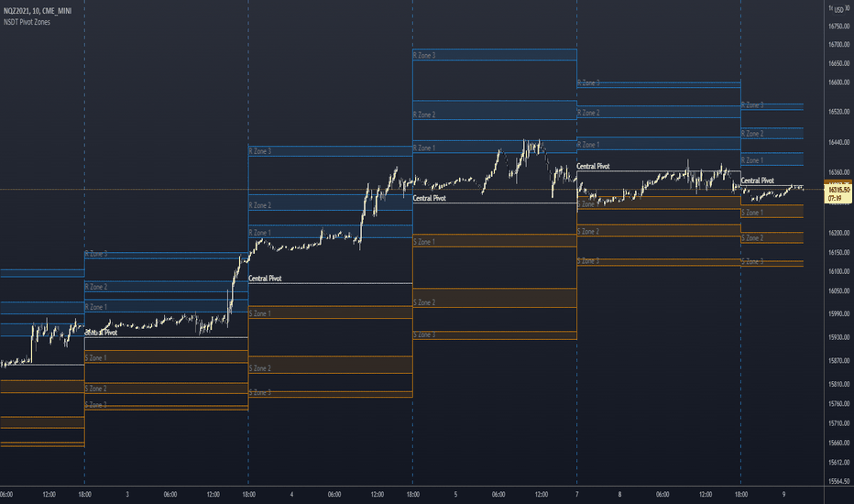Click date label 5 on the time axis
854x504 pixels.
[x=456, y=495]
